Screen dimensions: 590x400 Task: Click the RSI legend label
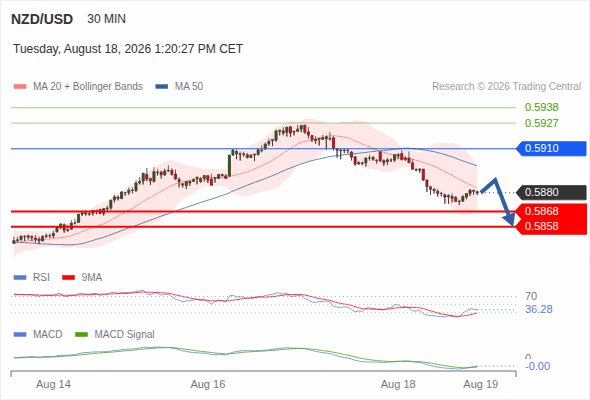pos(41,278)
